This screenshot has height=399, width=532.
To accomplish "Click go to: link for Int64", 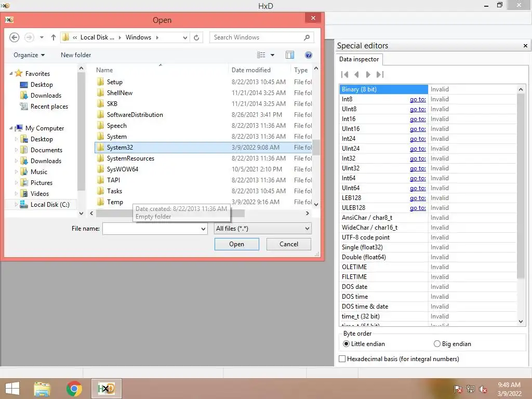I will (x=418, y=178).
